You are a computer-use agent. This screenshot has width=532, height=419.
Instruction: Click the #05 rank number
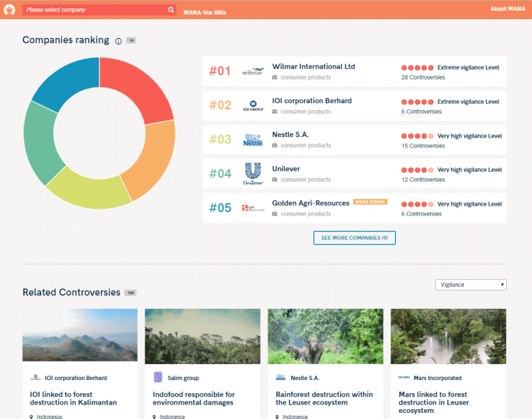(x=220, y=208)
